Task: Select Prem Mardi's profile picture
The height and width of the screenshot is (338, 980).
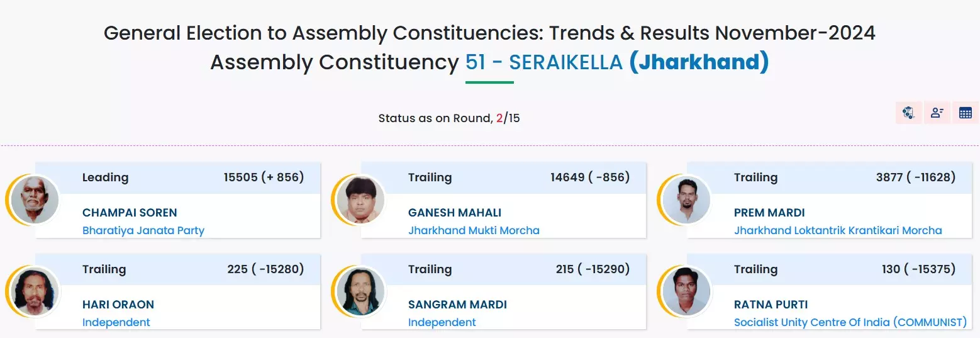Action: (686, 200)
